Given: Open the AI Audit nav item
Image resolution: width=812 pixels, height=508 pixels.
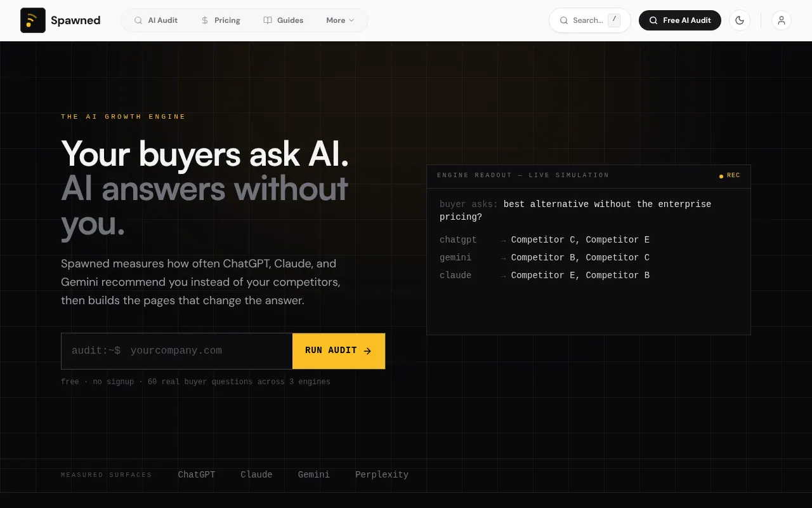Looking at the screenshot, I should (x=156, y=20).
